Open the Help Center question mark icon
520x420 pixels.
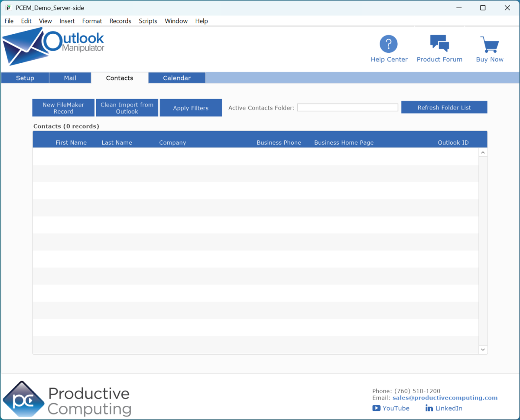(389, 44)
